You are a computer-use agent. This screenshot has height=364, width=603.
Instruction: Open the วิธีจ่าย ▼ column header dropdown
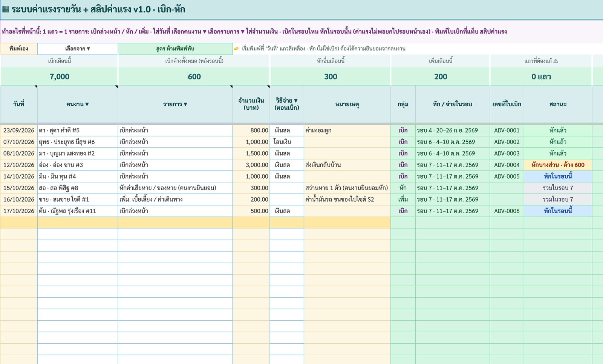click(287, 104)
